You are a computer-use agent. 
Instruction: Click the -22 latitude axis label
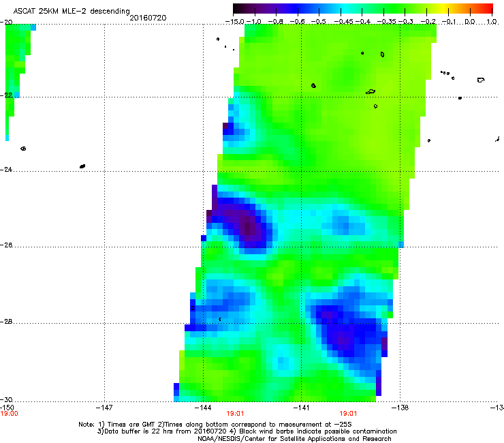pyautogui.click(x=6, y=95)
